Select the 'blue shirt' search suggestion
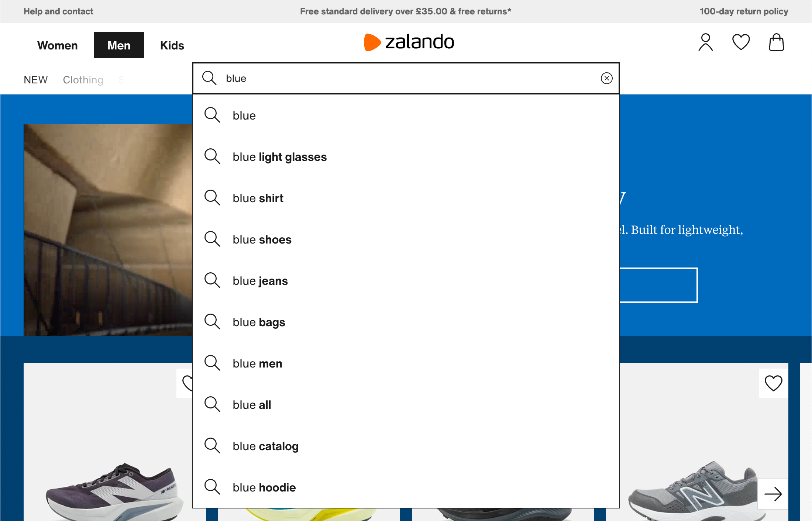 click(258, 198)
